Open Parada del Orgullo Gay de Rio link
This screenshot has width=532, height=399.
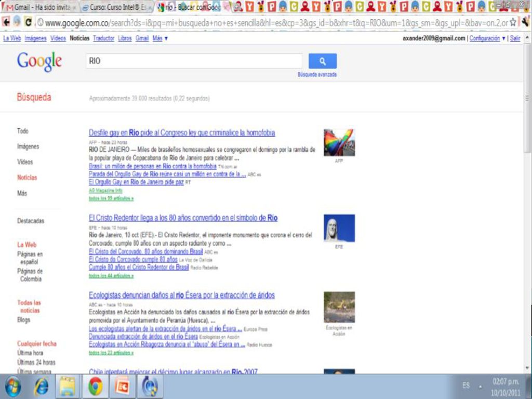tap(167, 174)
